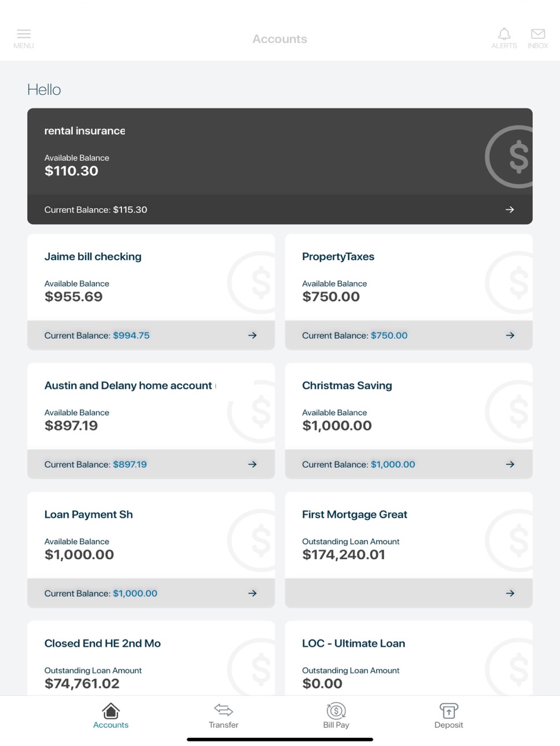This screenshot has height=746, width=560.
Task: Tap the arrow on Jaime bill checking card
Action: [x=252, y=335]
